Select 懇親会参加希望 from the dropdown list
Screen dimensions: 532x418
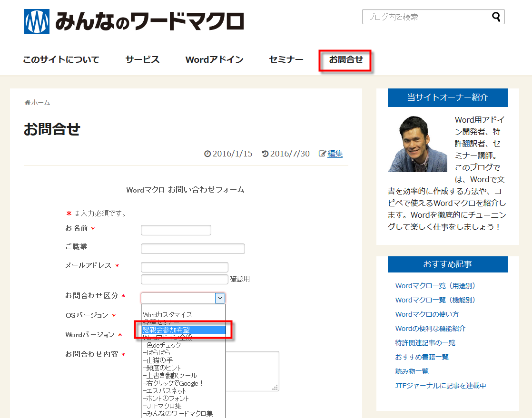[x=183, y=330]
